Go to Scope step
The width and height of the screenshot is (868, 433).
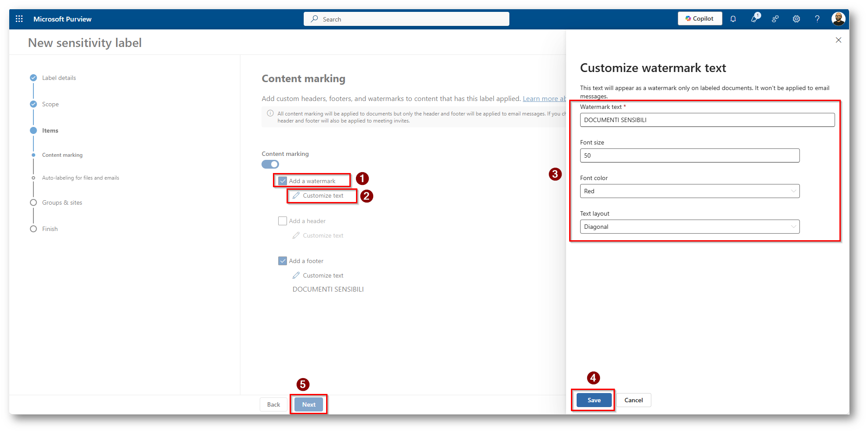[51, 104]
